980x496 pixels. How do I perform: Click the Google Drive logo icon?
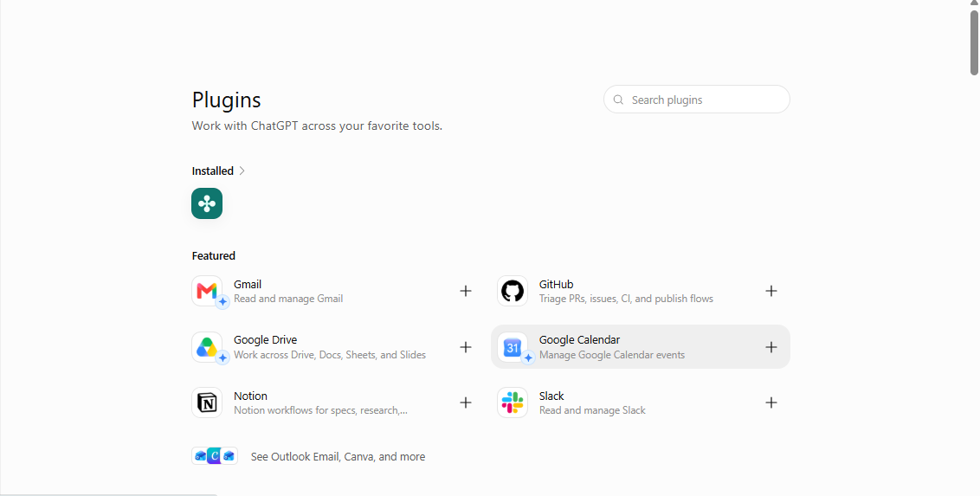[207, 347]
